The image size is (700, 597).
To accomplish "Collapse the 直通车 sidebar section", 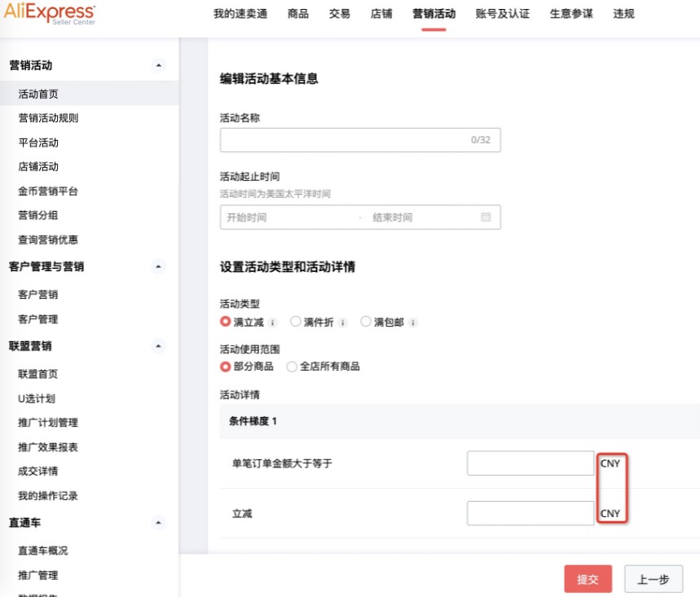I will [x=158, y=523].
